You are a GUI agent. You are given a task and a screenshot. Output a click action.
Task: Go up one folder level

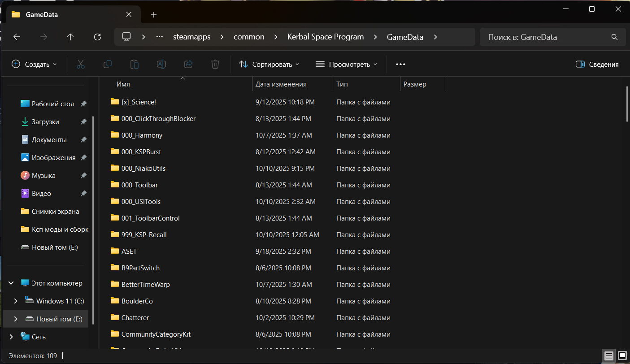(70, 37)
